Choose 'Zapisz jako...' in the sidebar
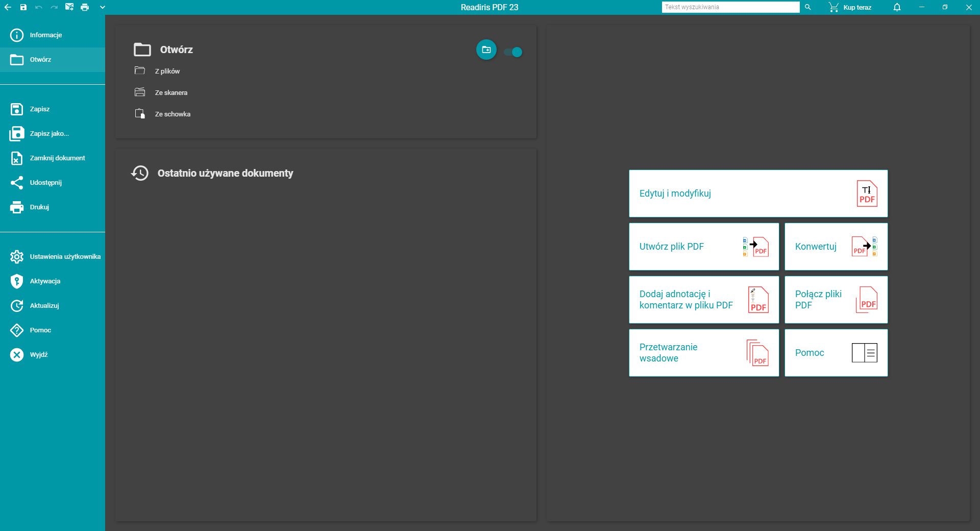 (x=53, y=134)
